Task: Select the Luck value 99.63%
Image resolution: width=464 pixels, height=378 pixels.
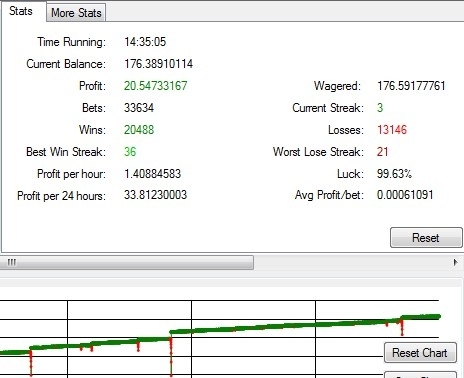Action: click(x=394, y=174)
